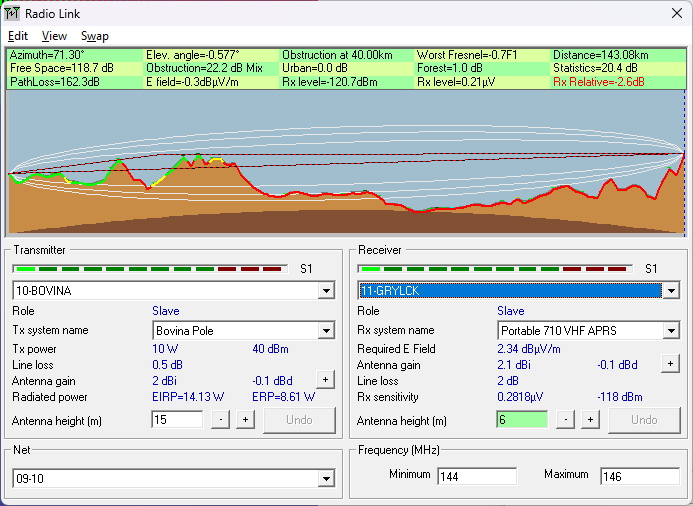This screenshot has height=506, width=693.
Task: Click the Obstruction=22.2 dB Mix value
Action: (x=204, y=68)
